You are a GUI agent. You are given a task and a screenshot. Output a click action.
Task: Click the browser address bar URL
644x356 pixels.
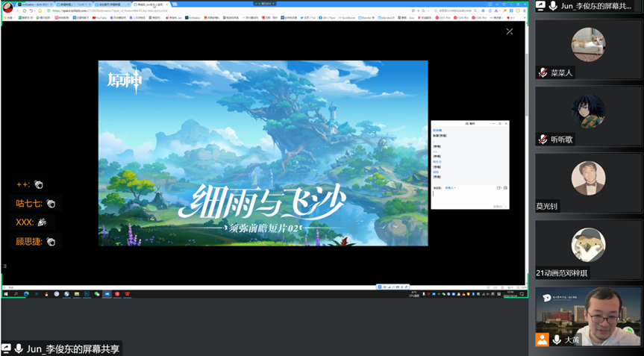pos(110,10)
